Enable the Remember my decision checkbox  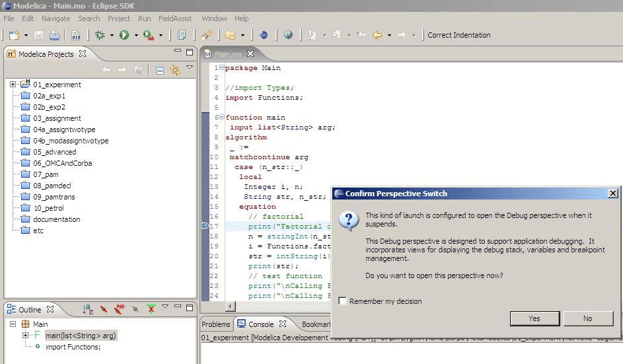[342, 301]
